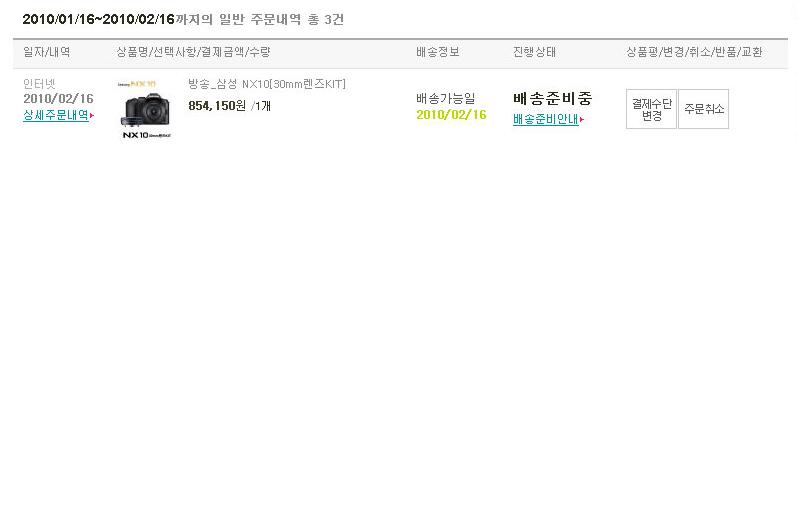This screenshot has width=797, height=512.
Task: Click the 상품명/선택사항/결제금액/수량 column header
Action: (x=193, y=52)
